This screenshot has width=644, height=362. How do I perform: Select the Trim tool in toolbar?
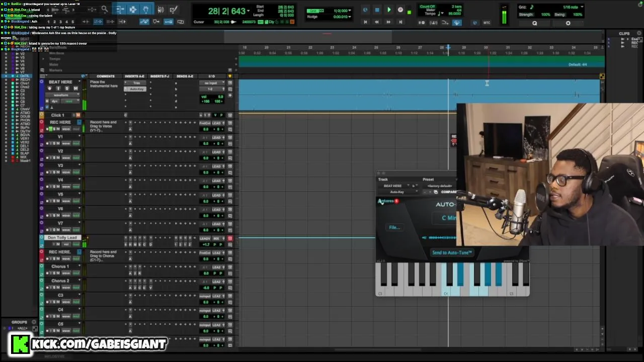120,9
